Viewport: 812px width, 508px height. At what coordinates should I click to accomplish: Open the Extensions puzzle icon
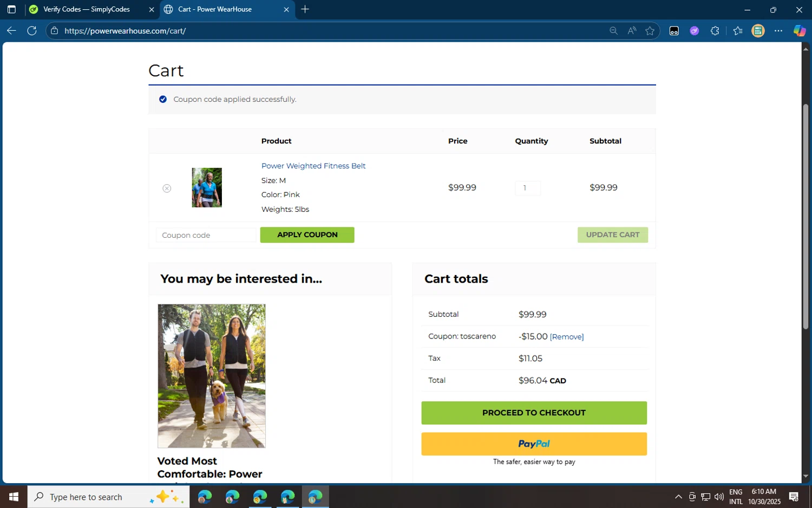(715, 31)
